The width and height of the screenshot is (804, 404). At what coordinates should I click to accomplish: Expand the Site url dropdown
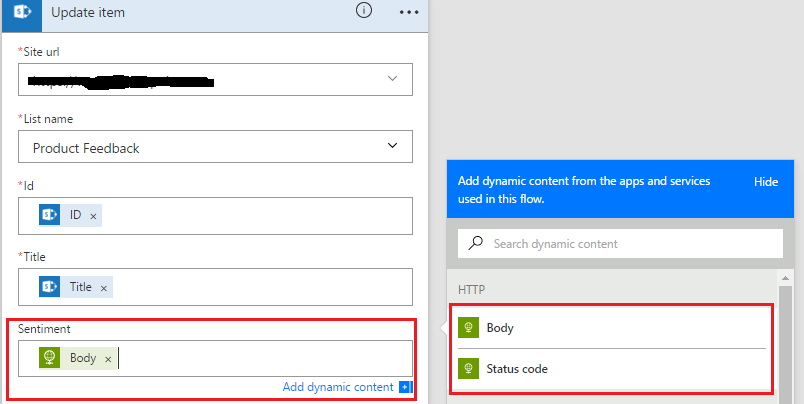click(392, 78)
